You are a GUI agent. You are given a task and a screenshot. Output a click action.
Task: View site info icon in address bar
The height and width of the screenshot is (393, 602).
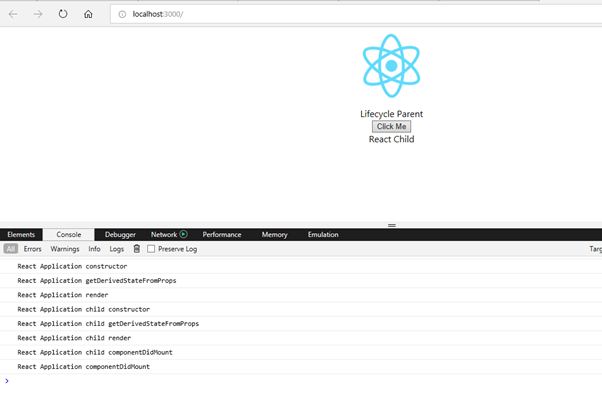122,14
